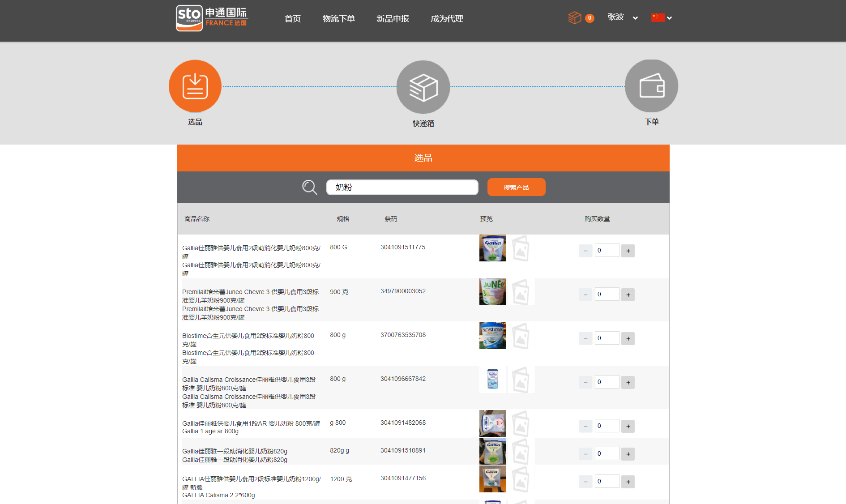The width and height of the screenshot is (846, 504).
Task: Focus the search box containing 奶粉
Action: click(402, 187)
